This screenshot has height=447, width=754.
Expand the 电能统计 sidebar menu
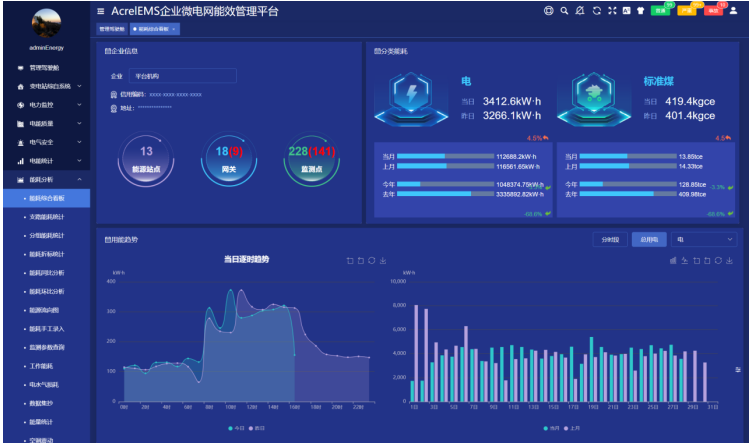(x=47, y=161)
